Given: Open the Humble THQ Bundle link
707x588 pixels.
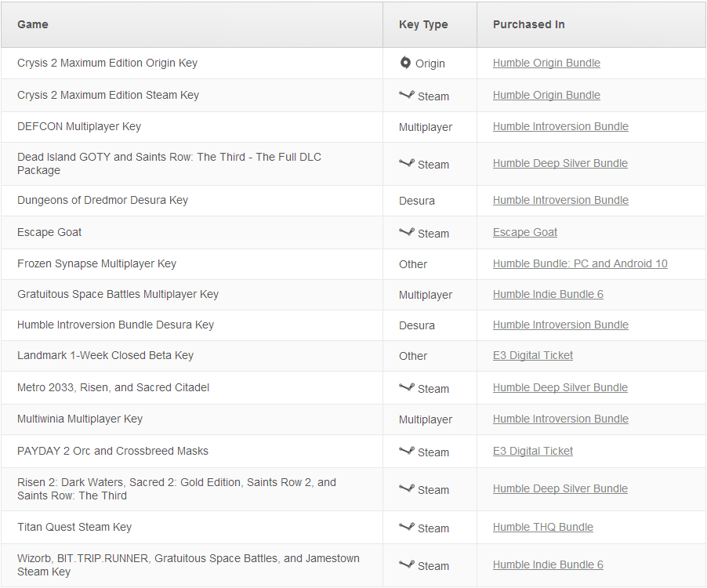Looking at the screenshot, I should click(x=543, y=527).
